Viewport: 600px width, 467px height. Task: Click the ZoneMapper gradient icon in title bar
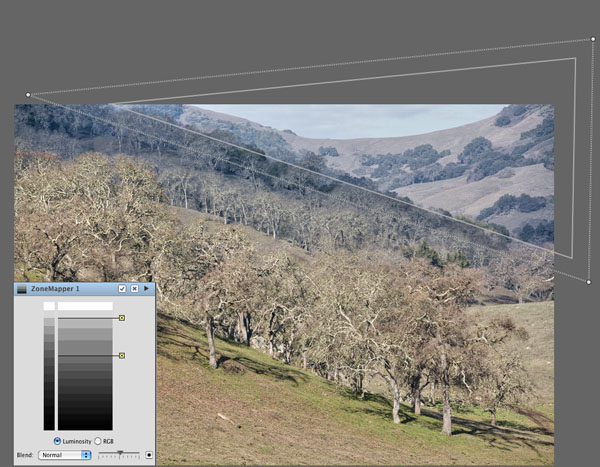click(x=22, y=289)
